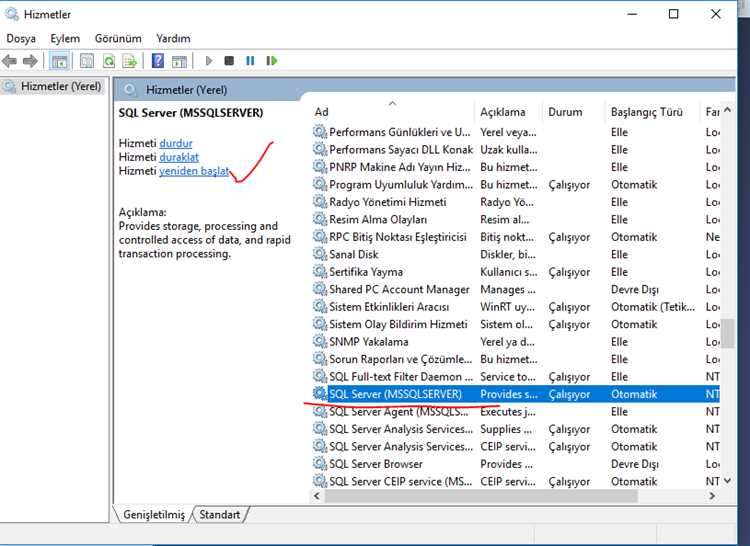Click the horizontal scrollbar thumb
750x546 pixels.
click(x=481, y=496)
